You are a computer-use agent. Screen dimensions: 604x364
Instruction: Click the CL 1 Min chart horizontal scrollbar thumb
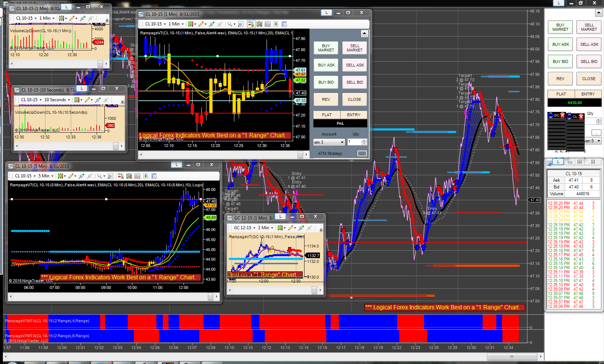coord(301,154)
